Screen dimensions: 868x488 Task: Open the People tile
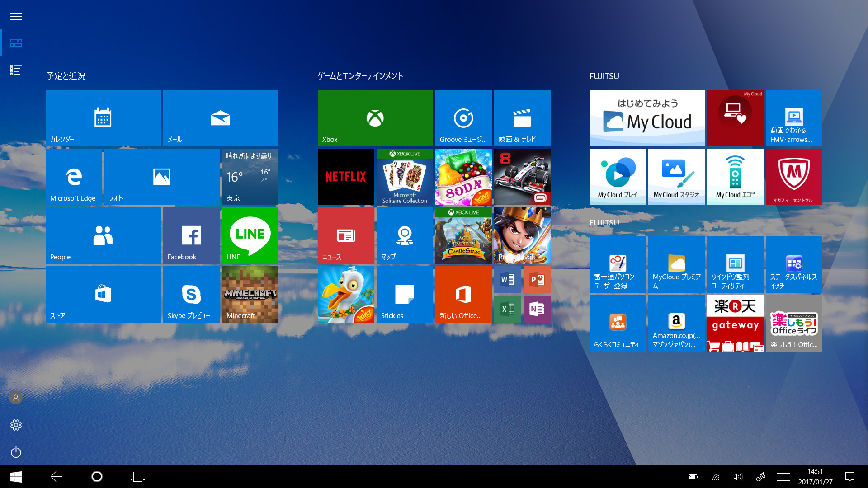tap(103, 235)
